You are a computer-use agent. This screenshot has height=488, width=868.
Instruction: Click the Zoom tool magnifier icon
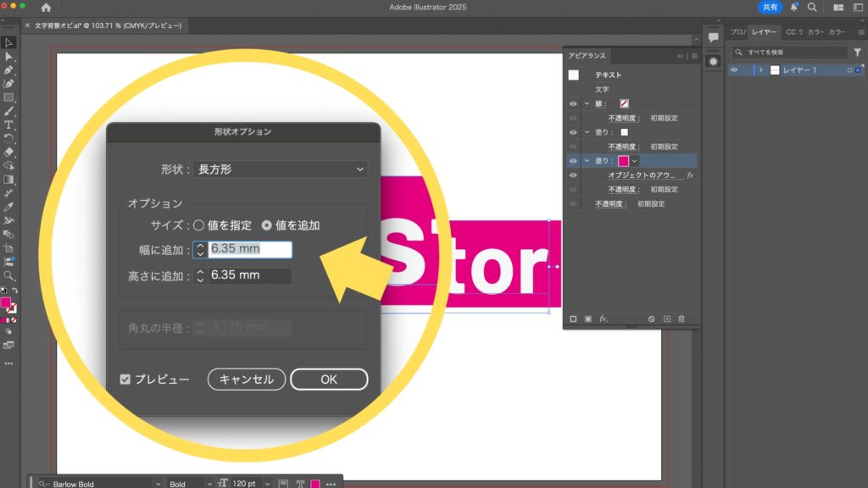8,275
